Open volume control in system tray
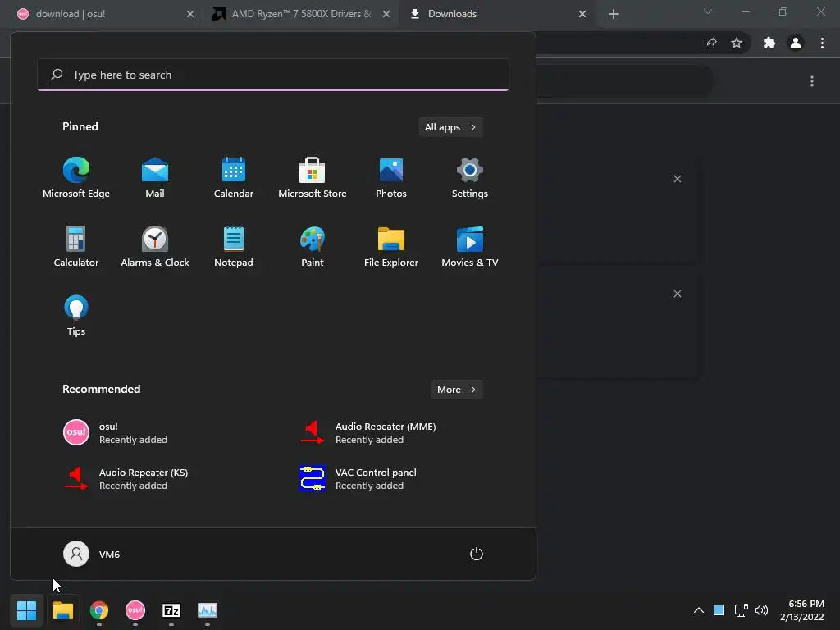This screenshot has width=840, height=630. pos(760,610)
